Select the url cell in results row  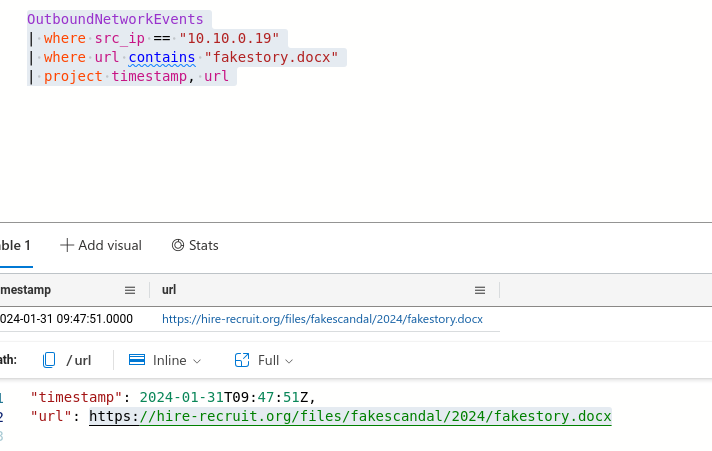point(322,319)
